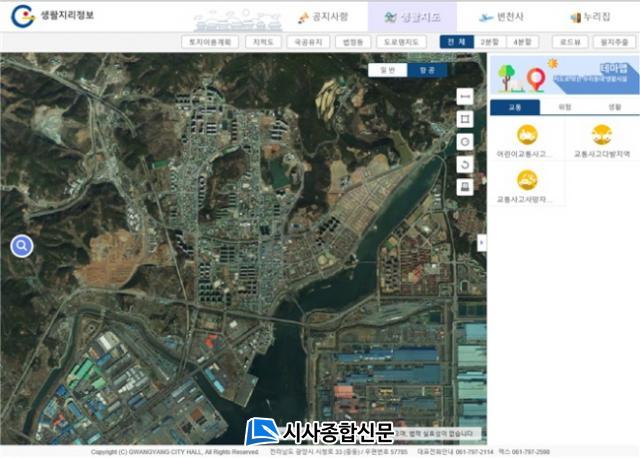The image size is (640, 458).
Task: Click the 로드뷰 button
Action: [x=569, y=43]
